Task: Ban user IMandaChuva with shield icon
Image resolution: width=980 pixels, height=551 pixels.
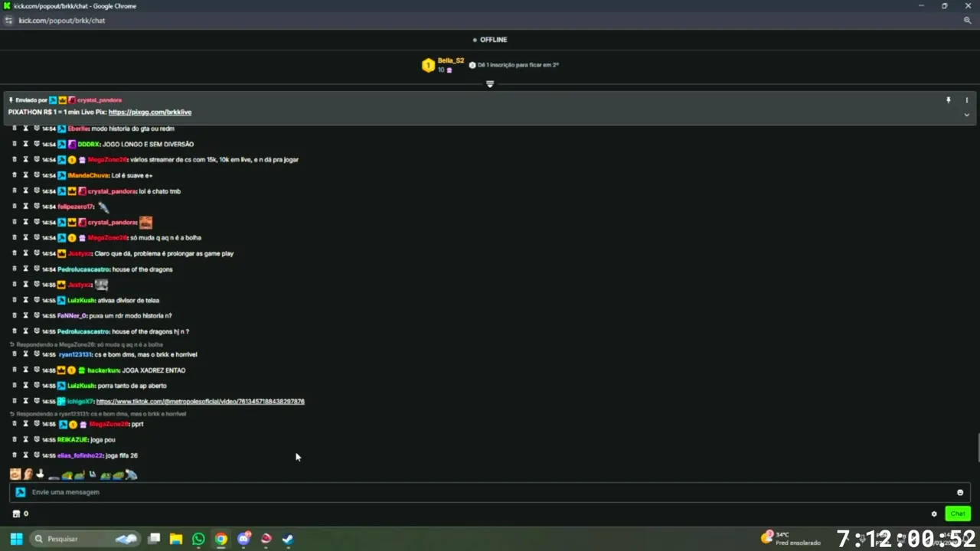Action: pyautogui.click(x=36, y=175)
